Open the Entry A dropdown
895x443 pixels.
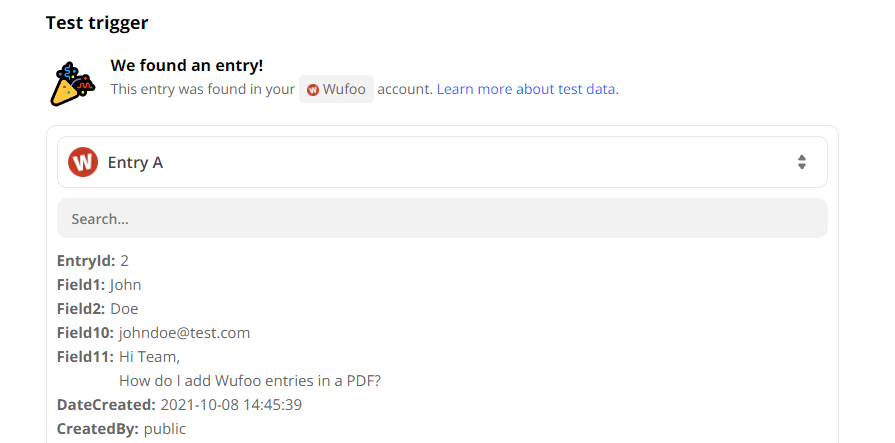441,162
